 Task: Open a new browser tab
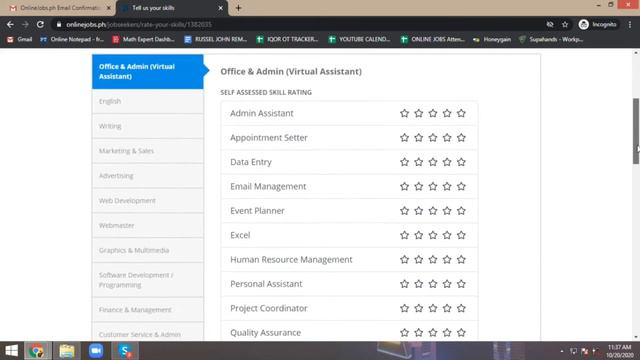pyautogui.click(x=238, y=8)
